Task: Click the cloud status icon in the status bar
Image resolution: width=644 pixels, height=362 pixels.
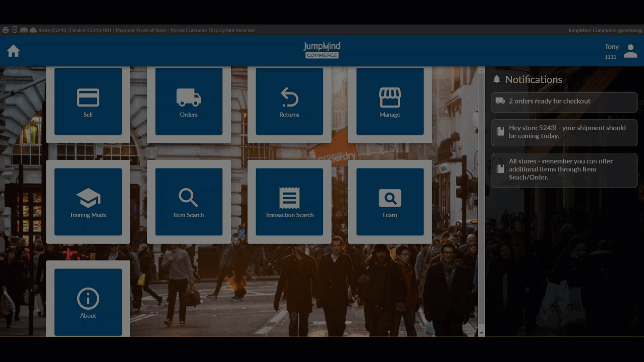Action: coord(33,30)
